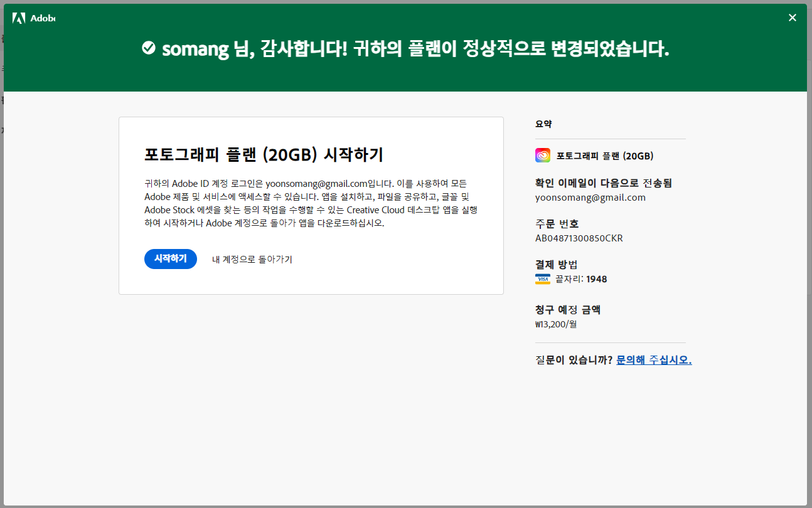812x508 pixels.
Task: Click the Adobe logo in the header
Action: [x=34, y=18]
